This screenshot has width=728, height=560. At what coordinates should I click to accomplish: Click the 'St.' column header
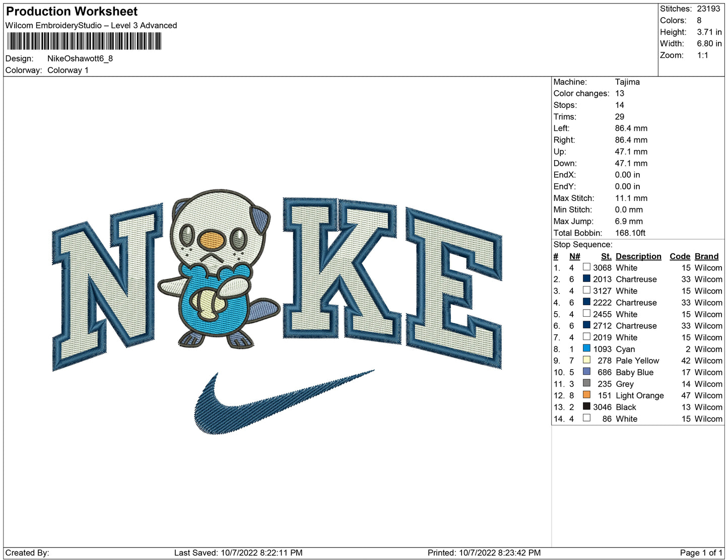tap(606, 256)
